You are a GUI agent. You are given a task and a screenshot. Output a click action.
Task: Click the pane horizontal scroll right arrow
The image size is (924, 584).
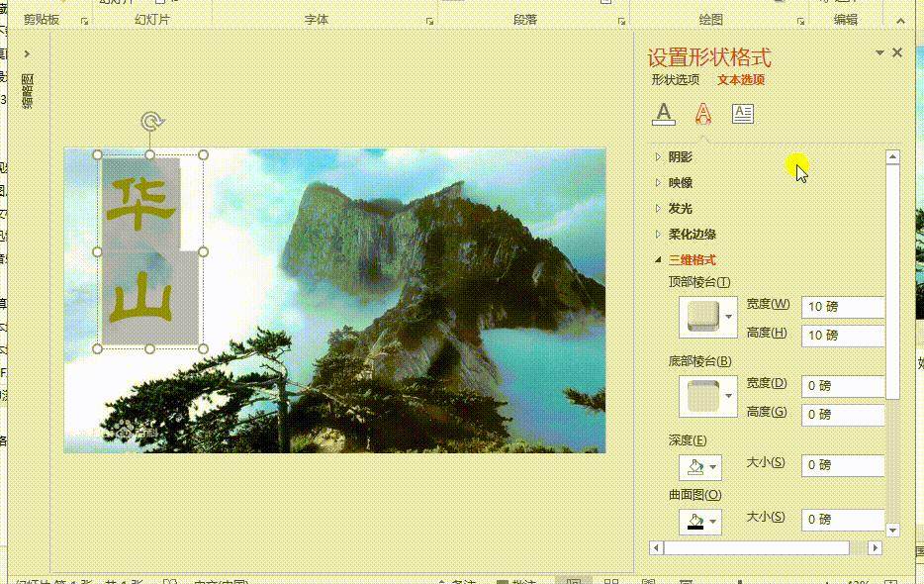(x=876, y=548)
